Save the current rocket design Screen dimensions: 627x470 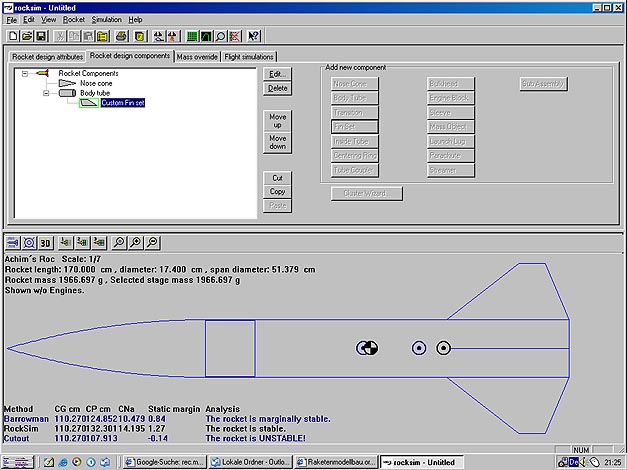point(41,36)
